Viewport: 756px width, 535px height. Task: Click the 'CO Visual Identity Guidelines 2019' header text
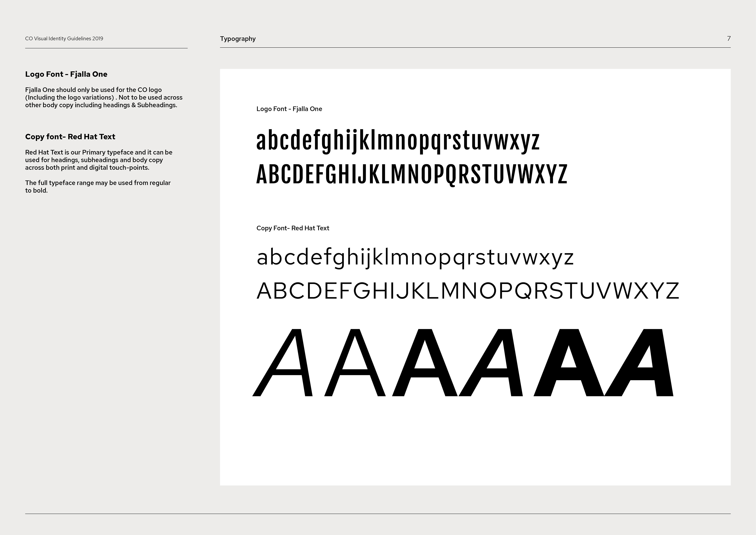(x=64, y=39)
